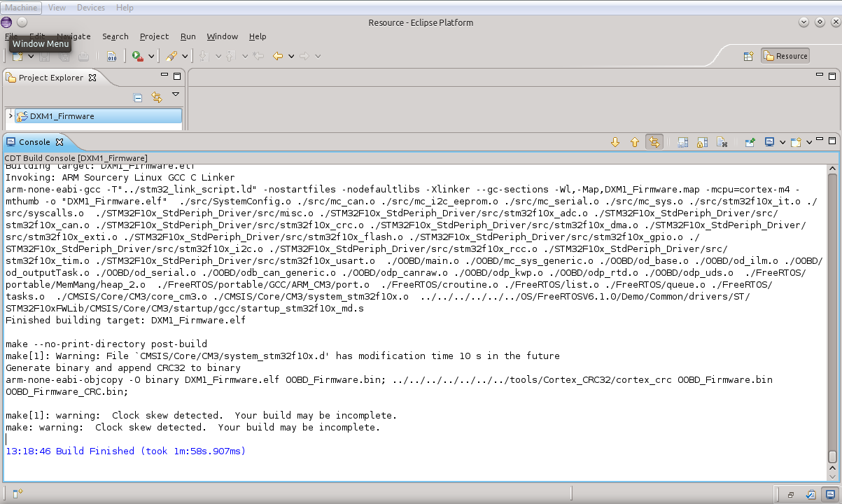
Task: Open the Project menu
Action: click(154, 36)
